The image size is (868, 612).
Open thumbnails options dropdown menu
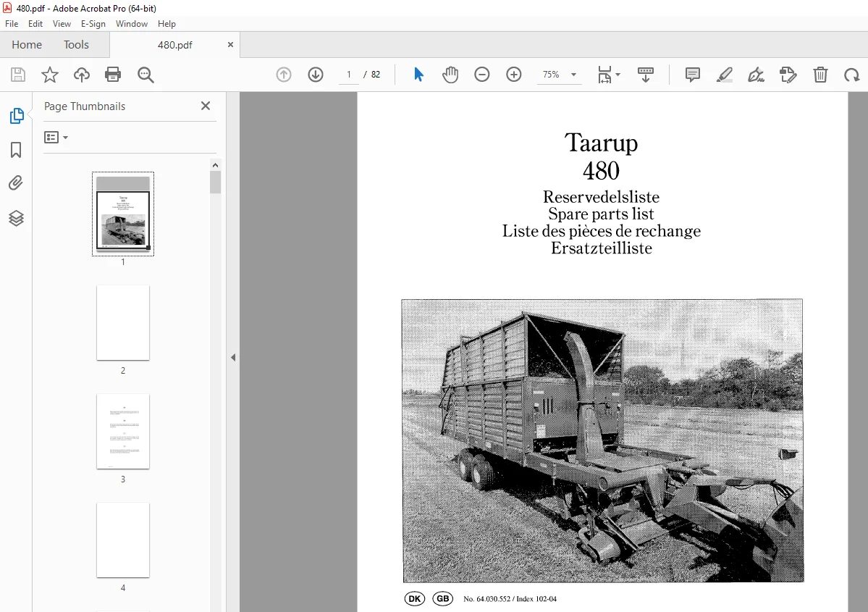point(56,138)
